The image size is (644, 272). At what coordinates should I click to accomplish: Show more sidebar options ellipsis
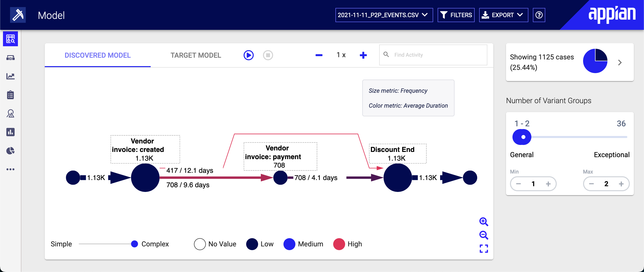tap(10, 169)
